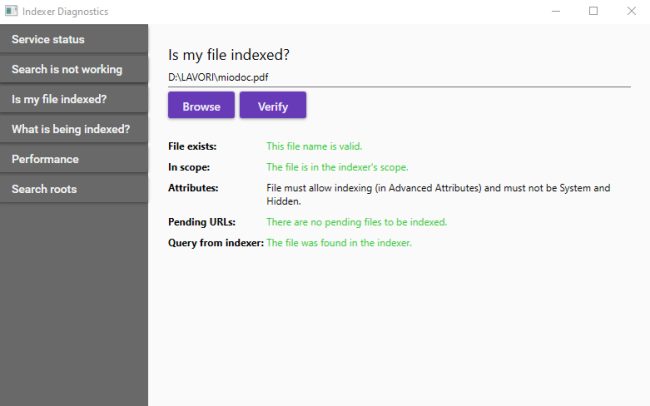
Task: Click the file path field with D:\LAVORI\miodoc.pdf
Action: (x=398, y=77)
